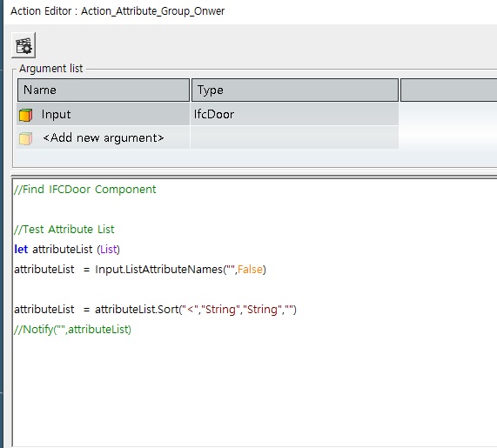Click the empty third column header
Screen dimensions: 497x448
click(x=448, y=90)
